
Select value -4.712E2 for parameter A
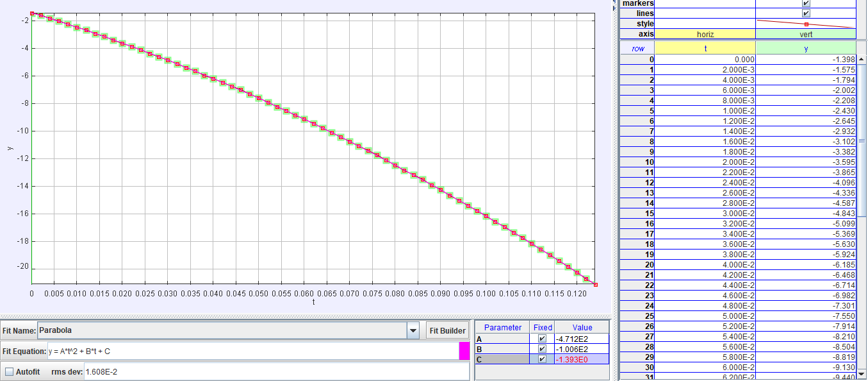click(x=581, y=339)
